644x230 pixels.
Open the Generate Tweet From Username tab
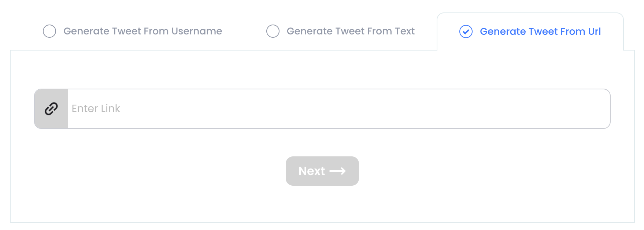(143, 31)
